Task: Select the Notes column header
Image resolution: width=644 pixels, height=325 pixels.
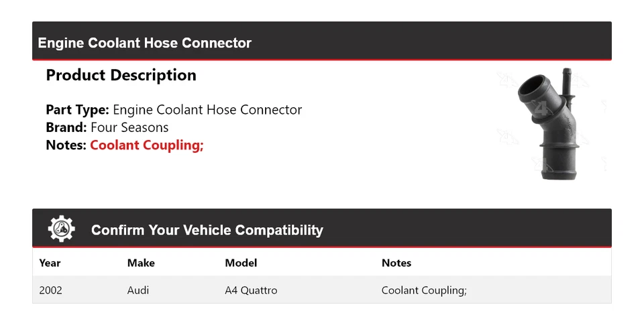Action: coord(396,263)
